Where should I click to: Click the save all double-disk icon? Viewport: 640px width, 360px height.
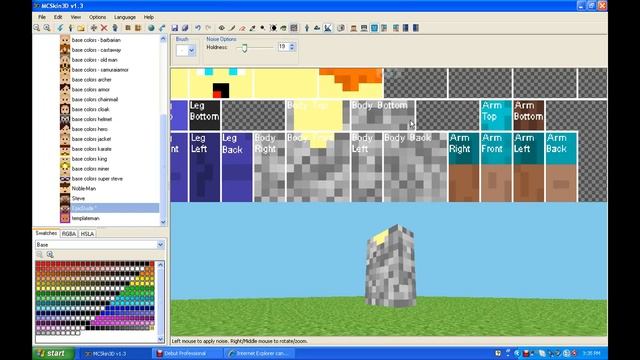coord(185,28)
